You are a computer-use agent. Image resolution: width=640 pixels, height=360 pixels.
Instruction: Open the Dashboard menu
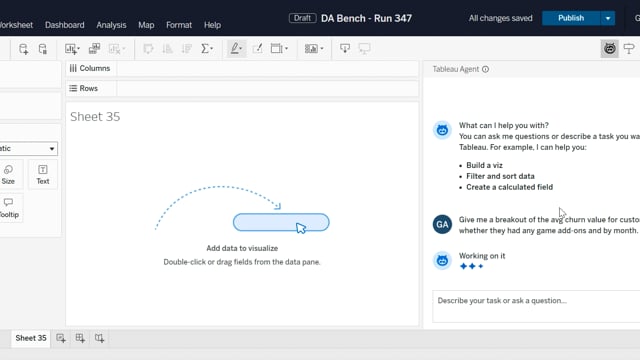coord(64,25)
